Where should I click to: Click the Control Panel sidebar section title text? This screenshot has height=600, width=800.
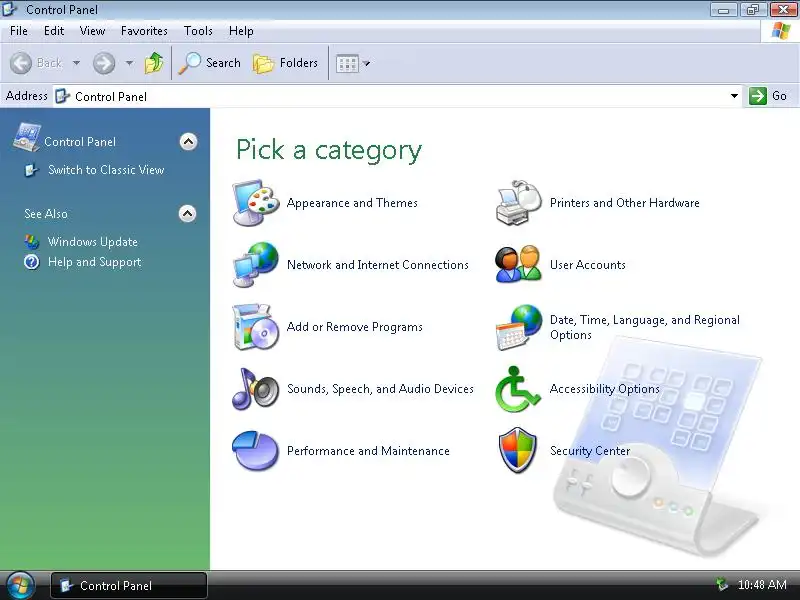pos(80,142)
